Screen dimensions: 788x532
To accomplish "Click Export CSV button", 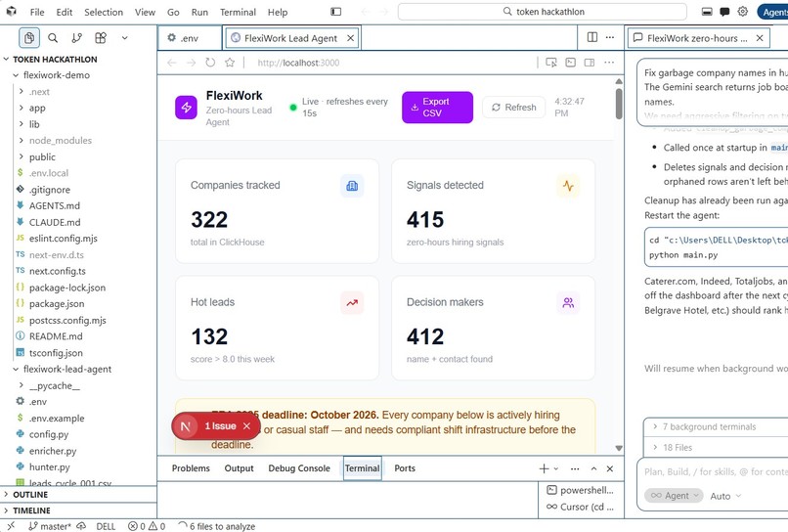I will coord(437,108).
